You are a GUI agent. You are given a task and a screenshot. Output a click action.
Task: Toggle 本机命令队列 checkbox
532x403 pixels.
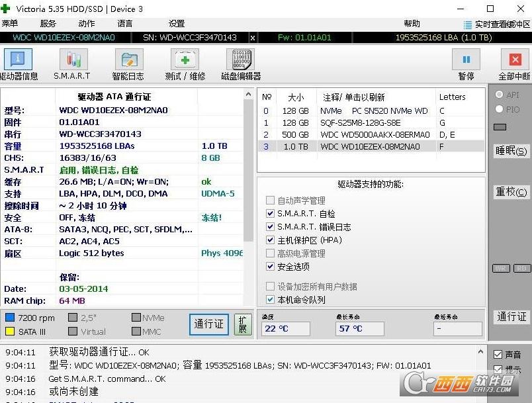(270, 300)
